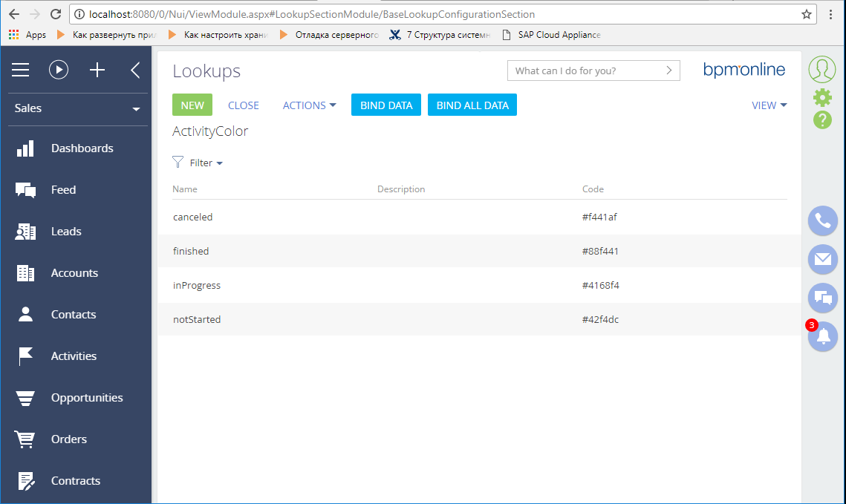
Task: Sort by the Name column header
Action: click(184, 189)
